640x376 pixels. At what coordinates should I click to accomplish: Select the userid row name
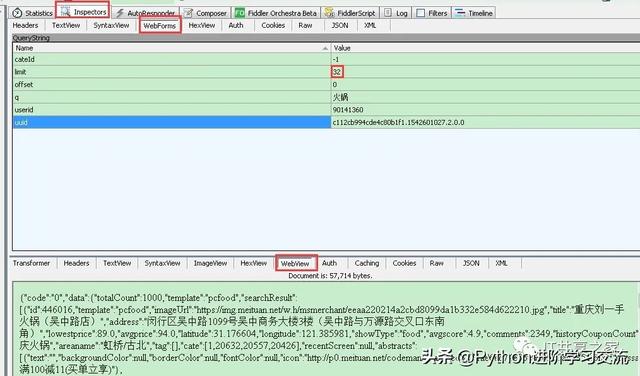coord(24,110)
